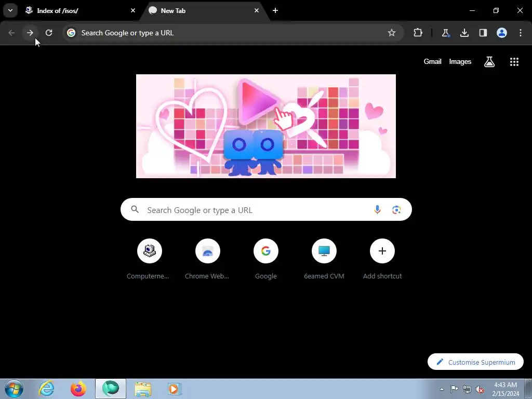Click the page search box
This screenshot has height=399, width=532.
[x=266, y=210]
